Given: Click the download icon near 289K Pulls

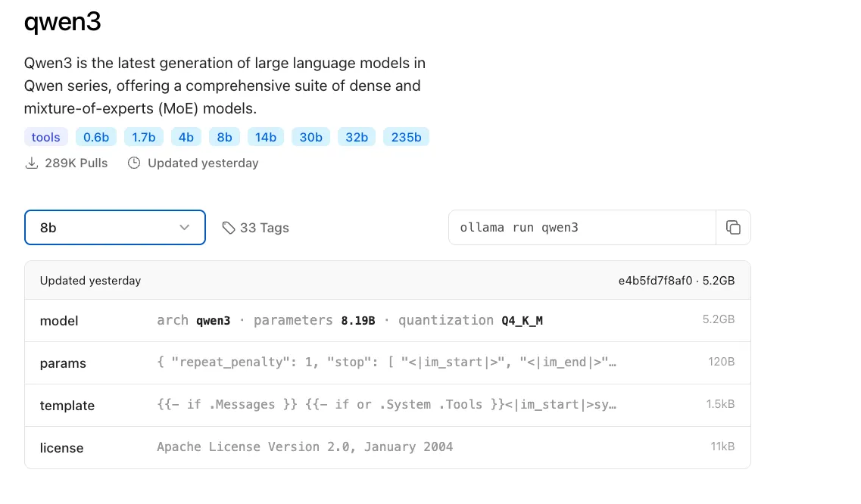Looking at the screenshot, I should tap(32, 163).
